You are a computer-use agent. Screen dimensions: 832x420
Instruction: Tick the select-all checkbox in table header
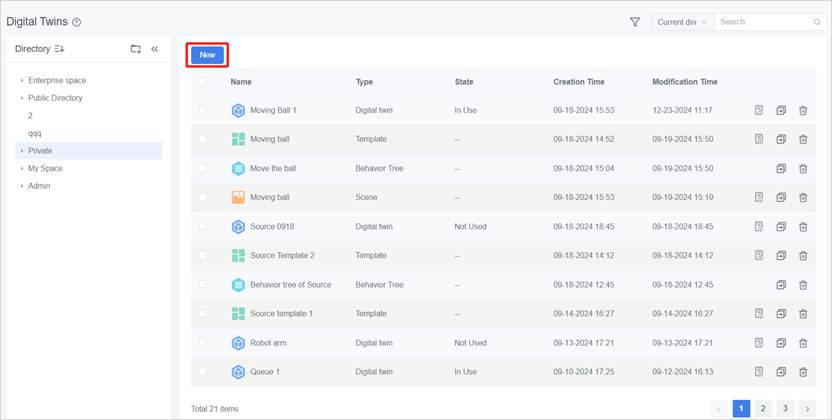tap(203, 82)
